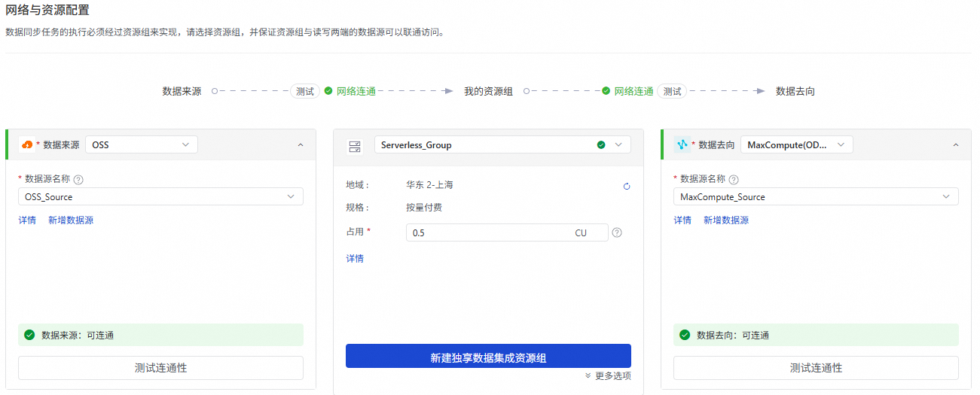Refresh the resource group region info
The image size is (980, 395).
(627, 186)
